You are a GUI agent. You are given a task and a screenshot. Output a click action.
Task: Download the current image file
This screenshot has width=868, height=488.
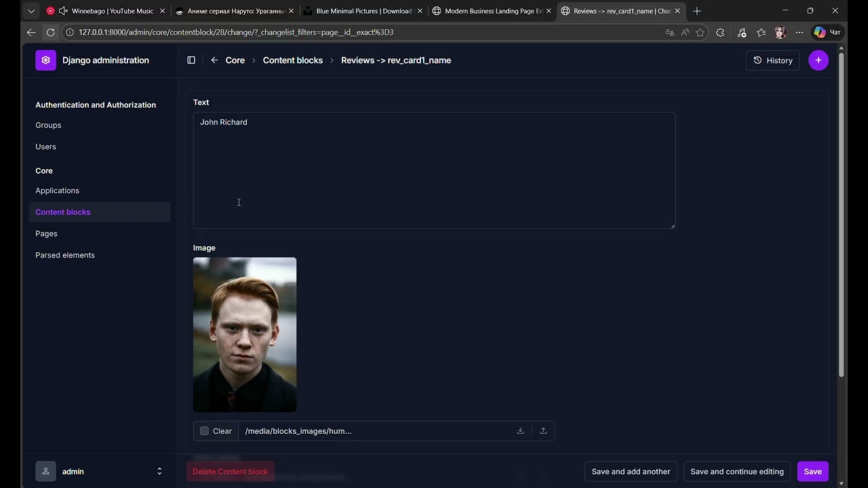(520, 431)
